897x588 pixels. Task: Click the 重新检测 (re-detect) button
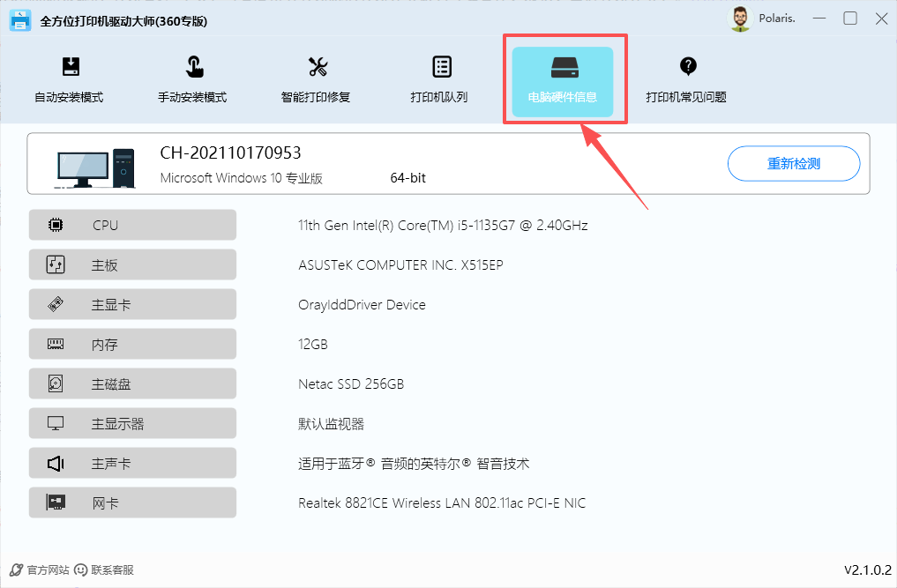pyautogui.click(x=793, y=164)
